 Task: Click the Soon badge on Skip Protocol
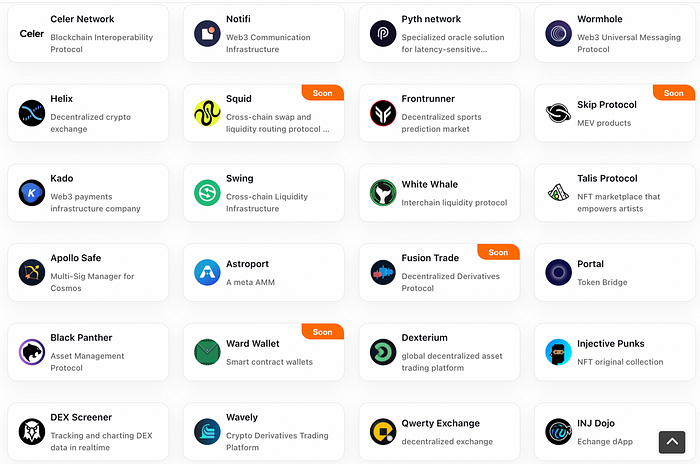(x=673, y=93)
